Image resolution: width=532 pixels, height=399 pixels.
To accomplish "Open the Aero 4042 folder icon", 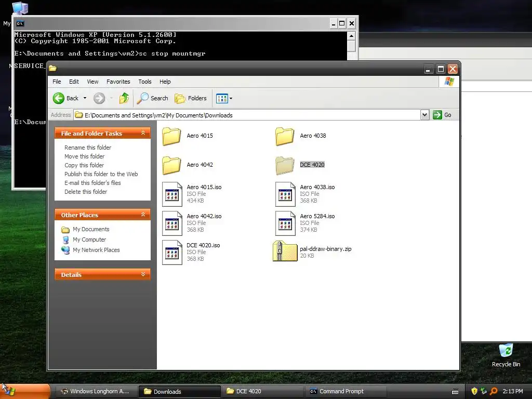I will point(171,165).
